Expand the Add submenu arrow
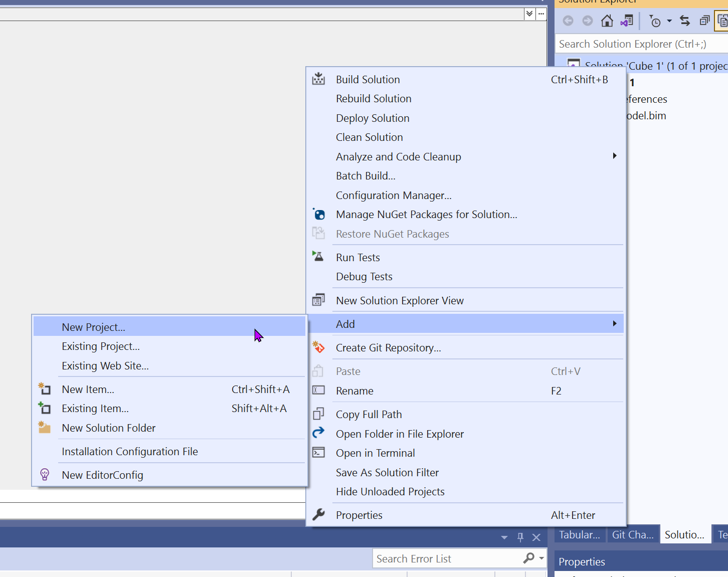The image size is (728, 577). [615, 324]
